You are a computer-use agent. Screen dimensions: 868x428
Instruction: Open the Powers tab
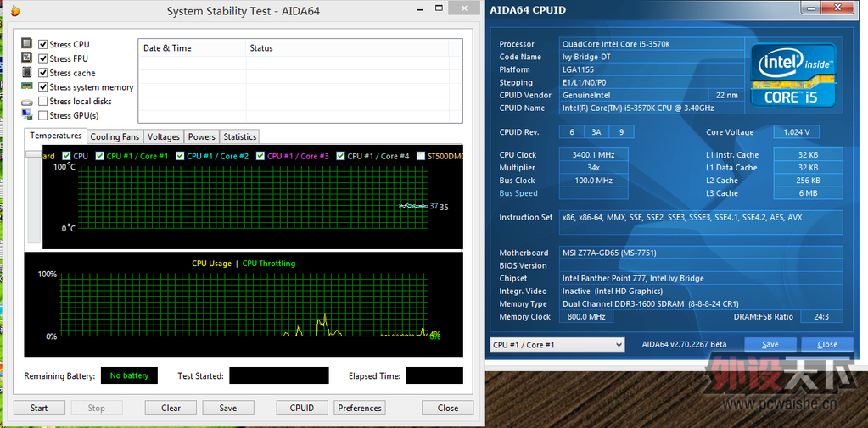click(201, 136)
